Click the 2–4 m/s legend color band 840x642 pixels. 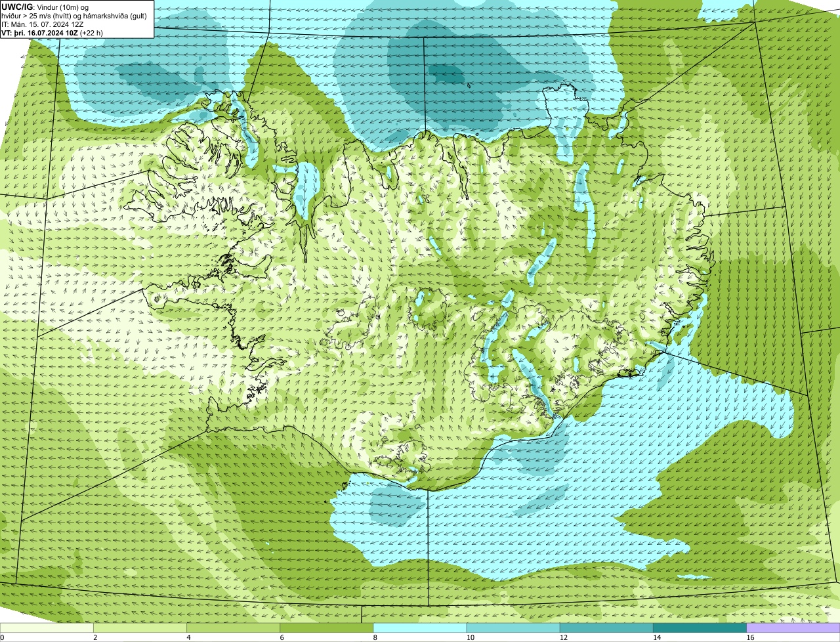(140, 628)
